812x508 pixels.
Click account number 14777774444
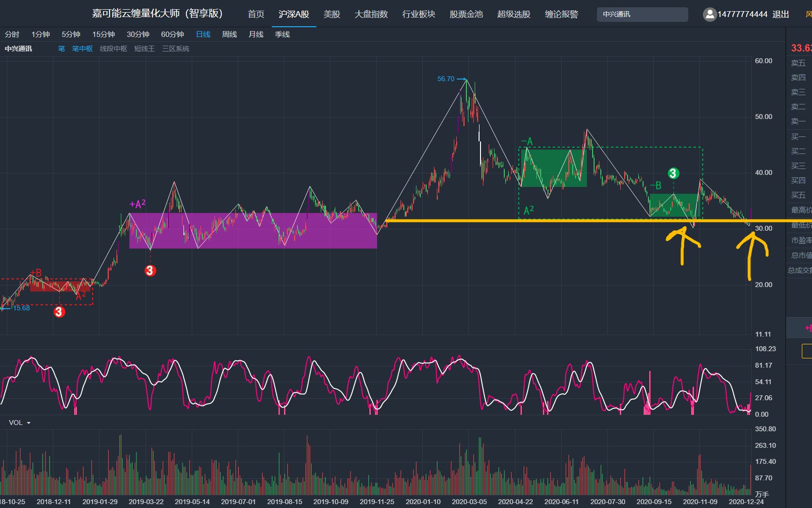743,14
